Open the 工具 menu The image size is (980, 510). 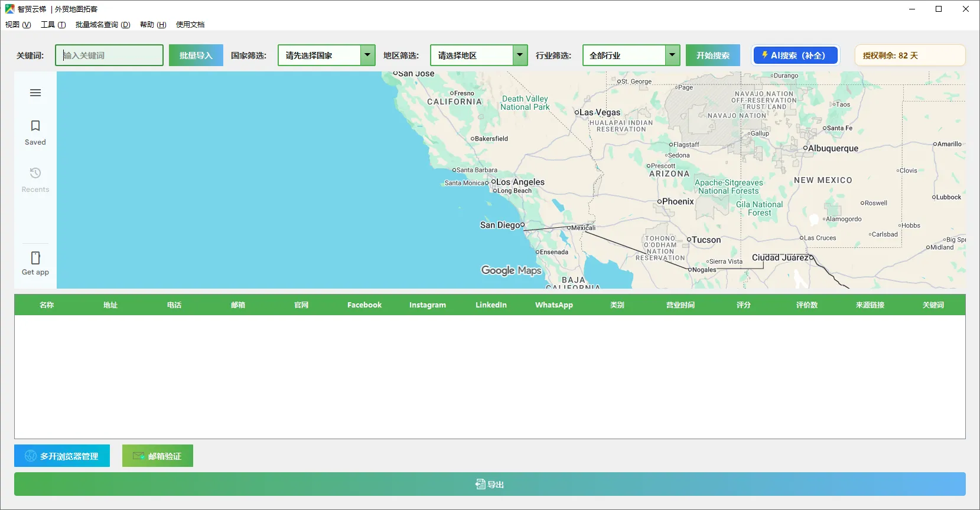click(53, 24)
